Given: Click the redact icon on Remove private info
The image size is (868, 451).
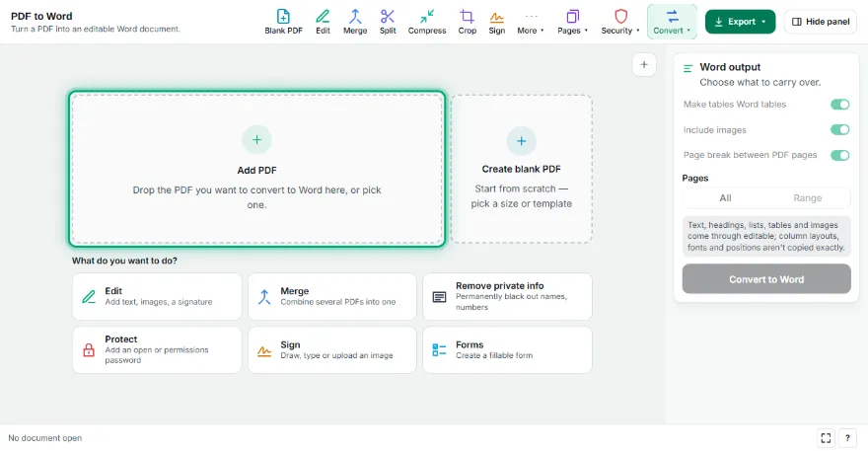Looking at the screenshot, I should tap(439, 297).
